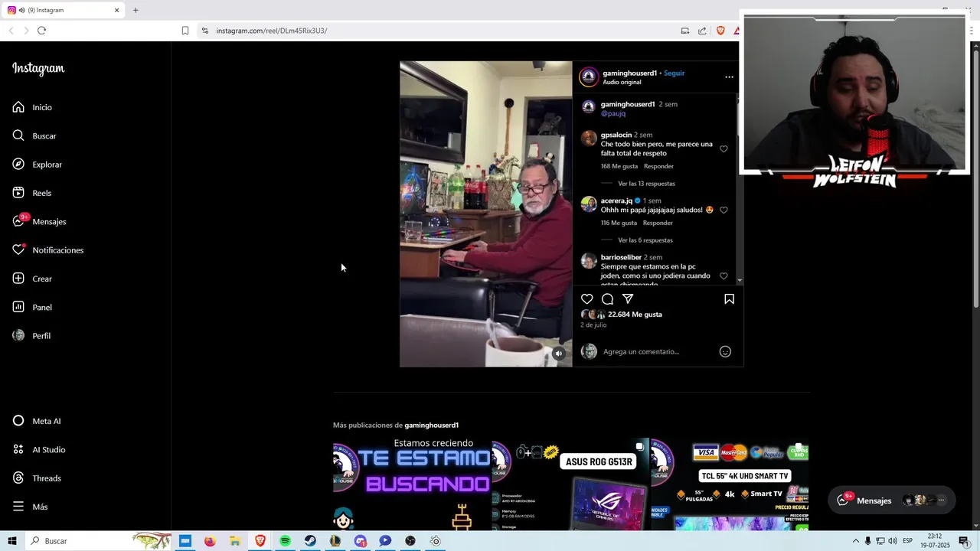
Task: Reply to gpsalocin's comment
Action: [x=658, y=166]
